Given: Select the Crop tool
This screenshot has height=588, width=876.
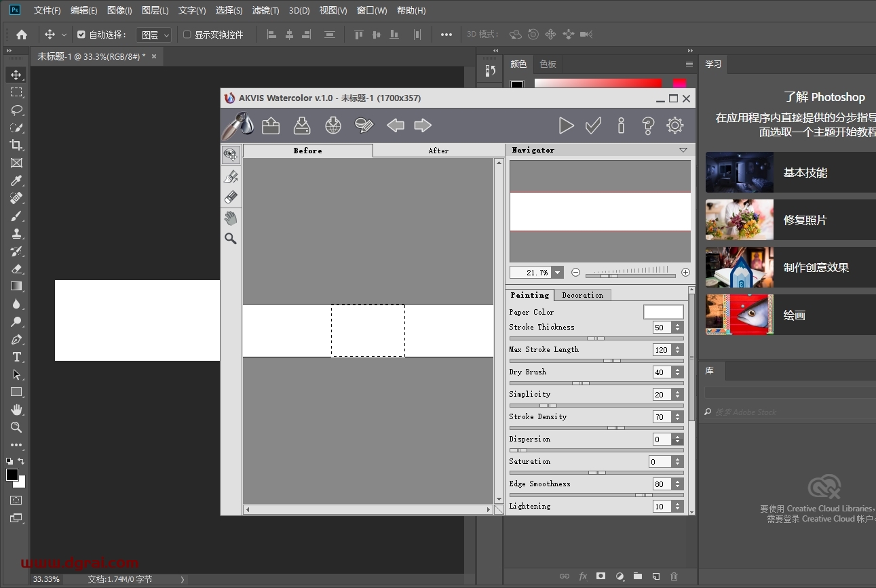Looking at the screenshot, I should (16, 145).
